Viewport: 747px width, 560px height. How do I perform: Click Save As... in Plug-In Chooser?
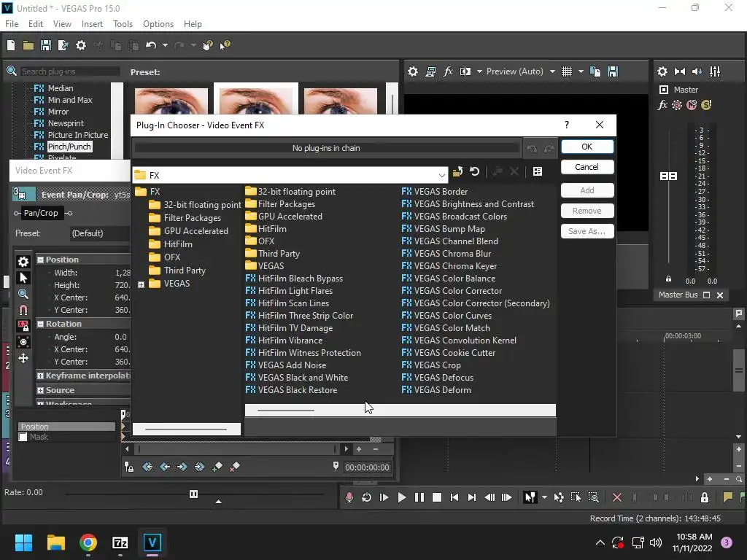pyautogui.click(x=587, y=231)
